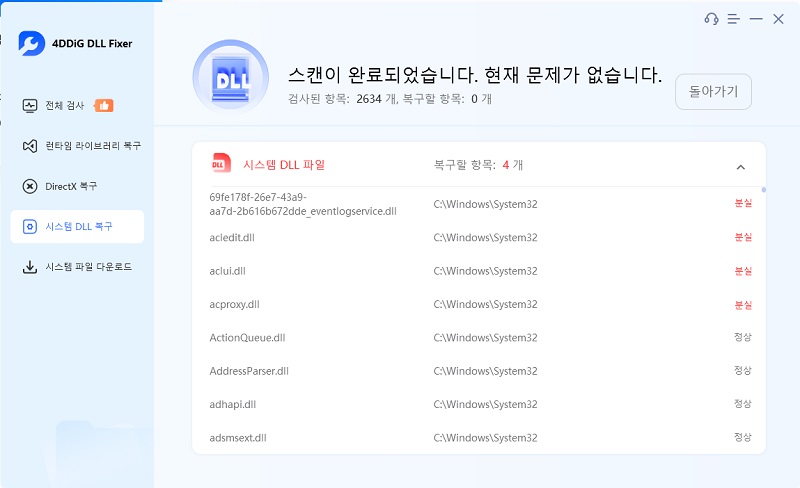Open customer support headset icon
The width and height of the screenshot is (800, 488).
click(711, 19)
